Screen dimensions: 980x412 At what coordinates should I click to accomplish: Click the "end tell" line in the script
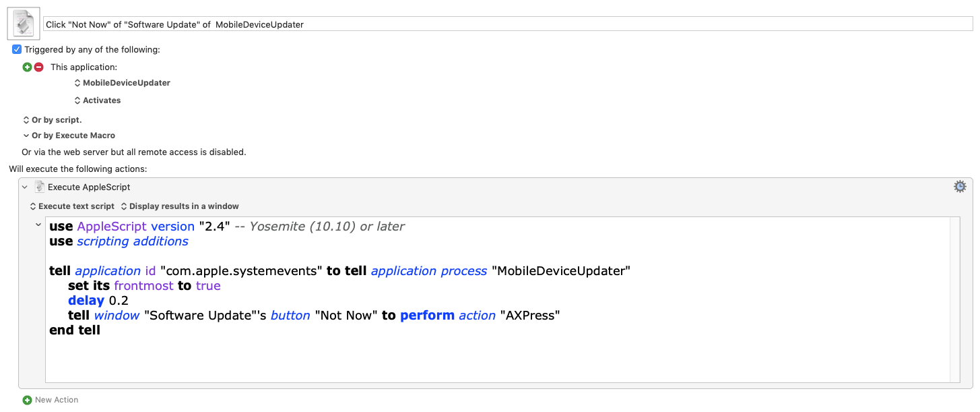click(x=75, y=330)
